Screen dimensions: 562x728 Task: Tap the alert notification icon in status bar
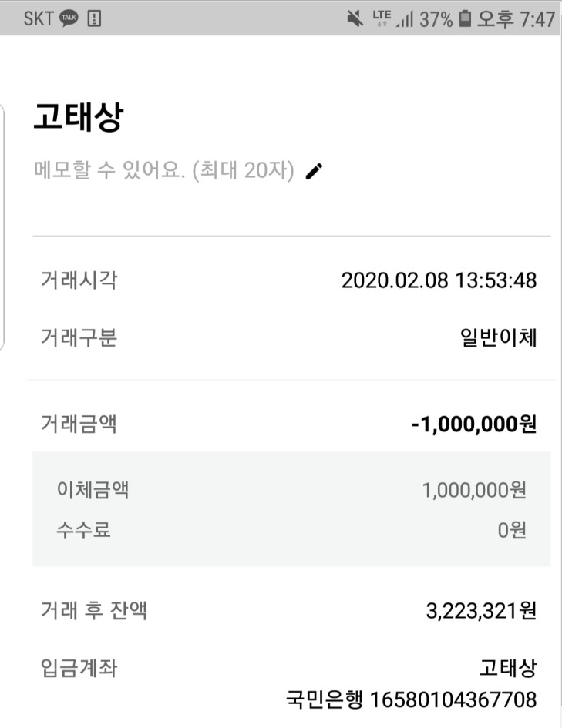coord(94,18)
